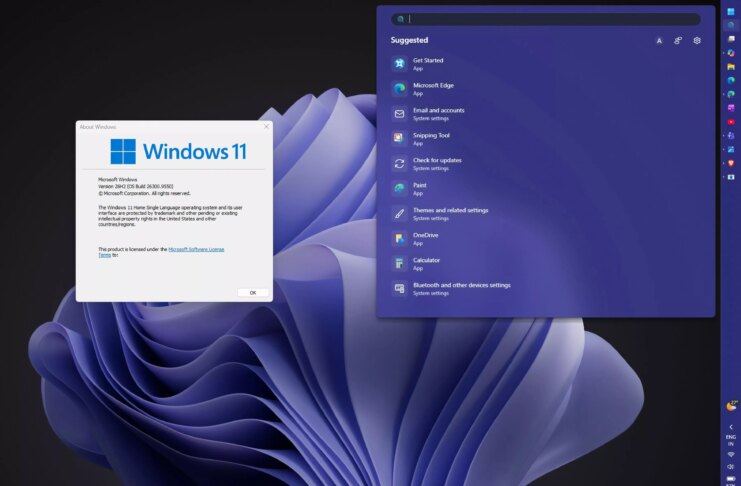This screenshot has width=741, height=486.
Task: Open Photos app from the taskbar
Action: (731, 149)
